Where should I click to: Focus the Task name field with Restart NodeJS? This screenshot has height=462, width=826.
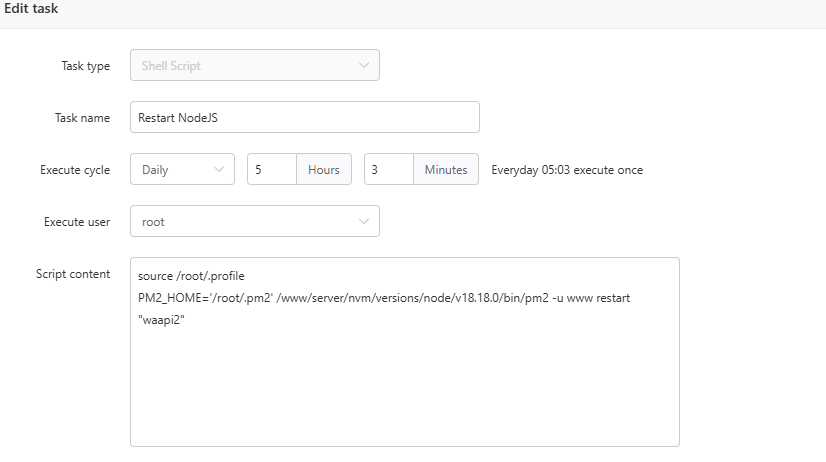point(305,118)
